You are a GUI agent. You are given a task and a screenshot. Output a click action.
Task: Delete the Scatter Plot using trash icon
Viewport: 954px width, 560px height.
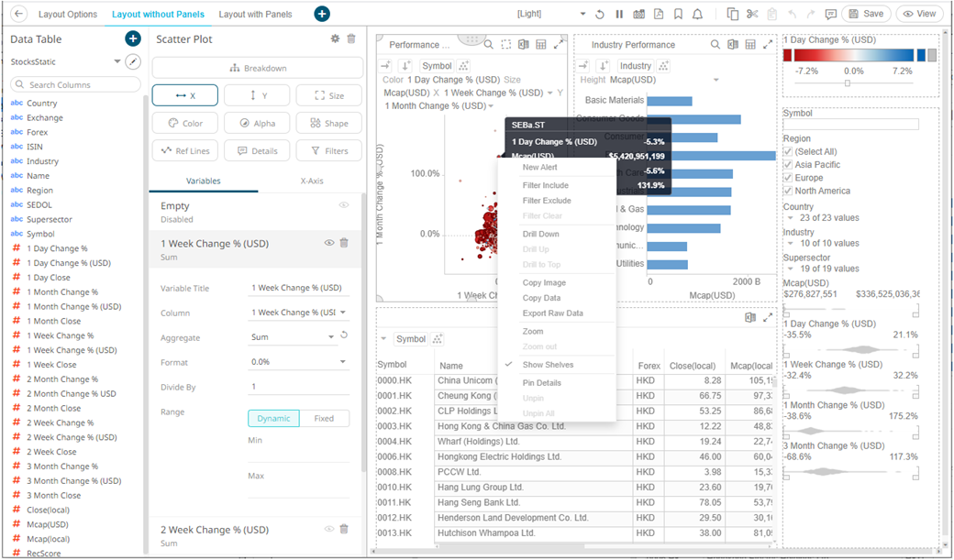click(352, 38)
